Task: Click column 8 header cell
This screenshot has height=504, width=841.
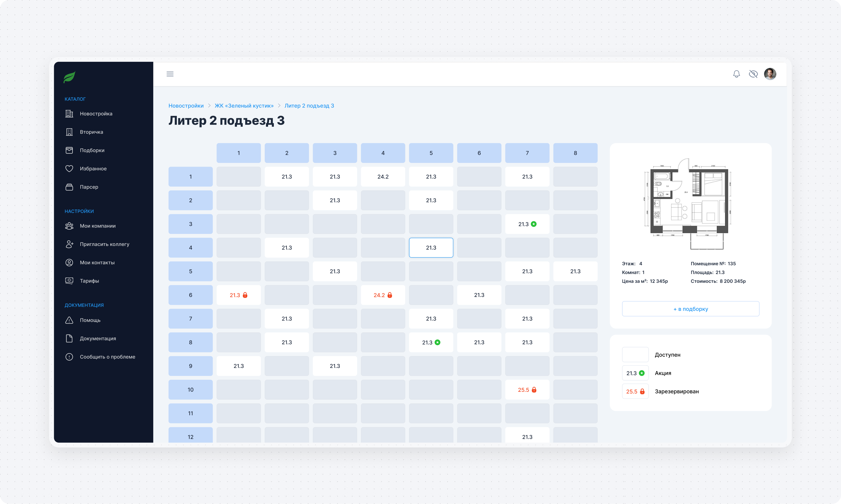Action: [x=575, y=153]
